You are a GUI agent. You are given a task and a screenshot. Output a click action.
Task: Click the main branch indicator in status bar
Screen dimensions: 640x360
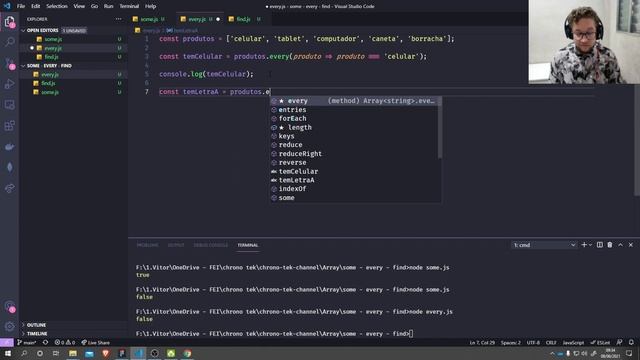(x=27, y=342)
